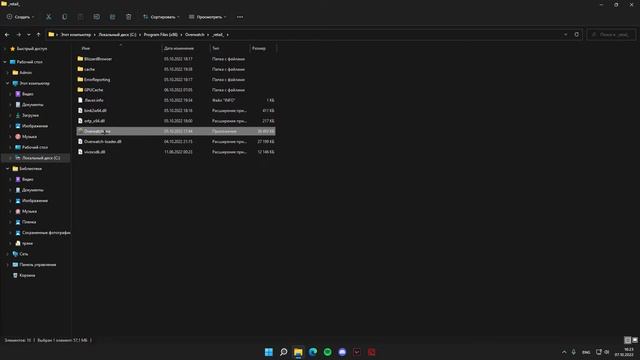This screenshot has width=640, height=360.
Task: Open the Сортировать (Sort) dropdown
Action: tap(161, 17)
